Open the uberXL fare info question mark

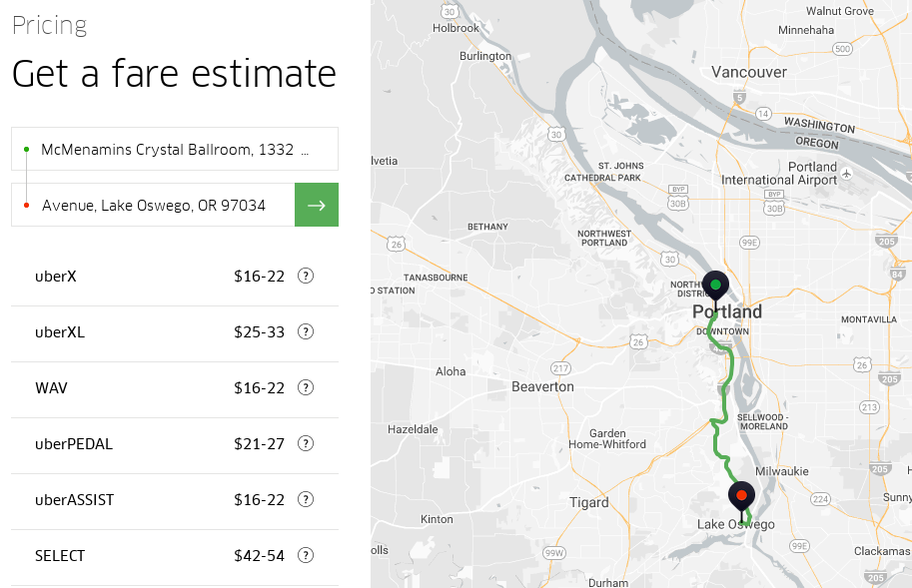click(306, 331)
